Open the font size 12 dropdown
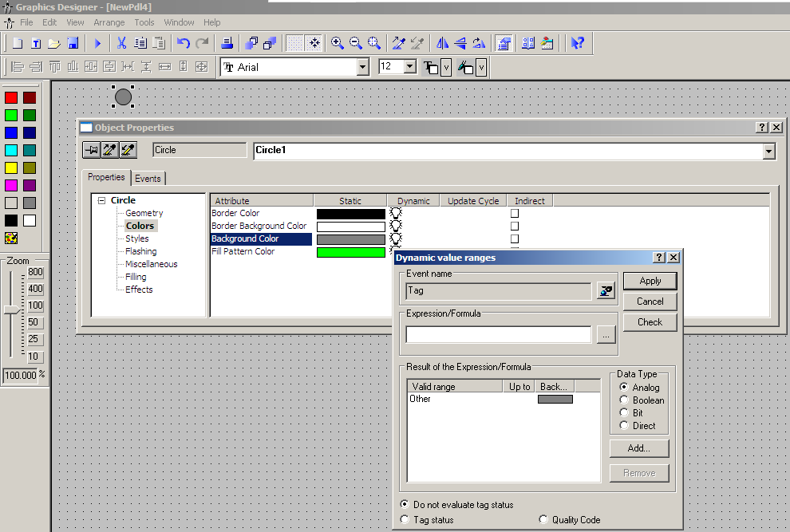Viewport: 790px width, 532px height. point(409,67)
